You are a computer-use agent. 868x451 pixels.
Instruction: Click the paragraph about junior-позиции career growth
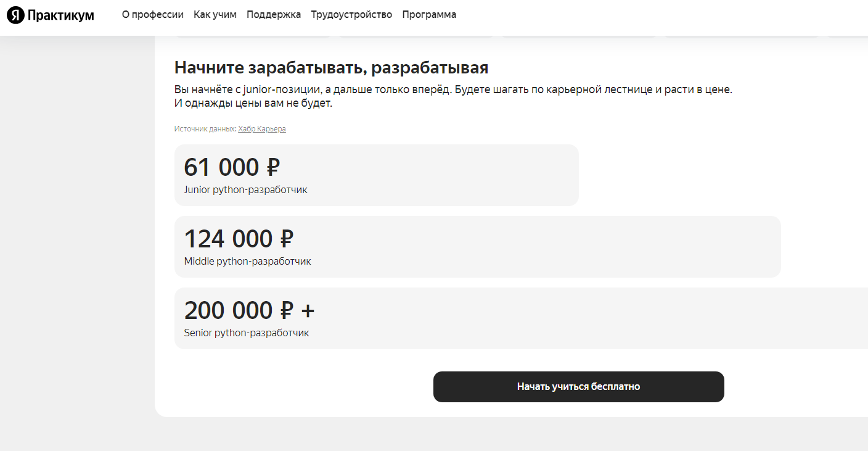tap(453, 89)
